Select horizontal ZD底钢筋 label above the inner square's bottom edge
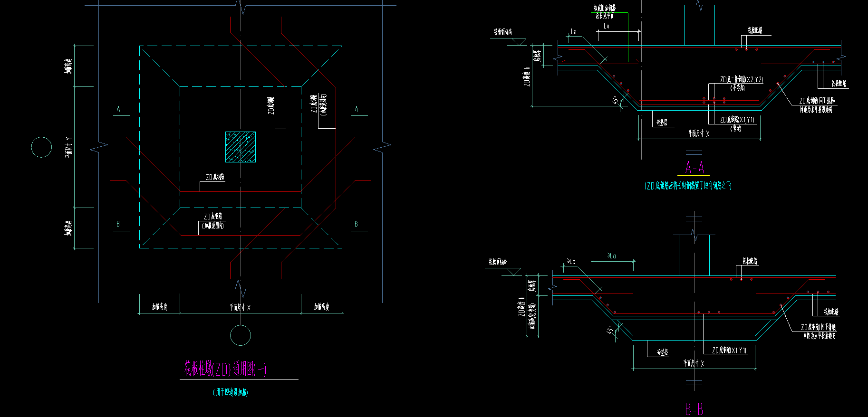The height and width of the screenshot is (417, 868). point(215,177)
